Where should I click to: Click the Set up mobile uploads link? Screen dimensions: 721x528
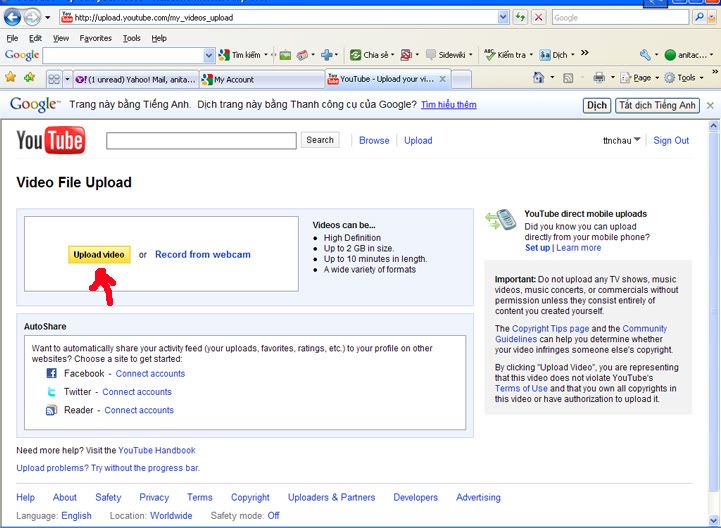pyautogui.click(x=537, y=247)
